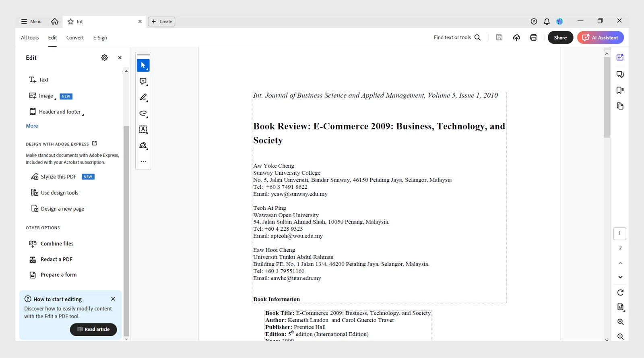The image size is (644, 358).
Task: Open Redact a PDF option
Action: click(x=51, y=259)
